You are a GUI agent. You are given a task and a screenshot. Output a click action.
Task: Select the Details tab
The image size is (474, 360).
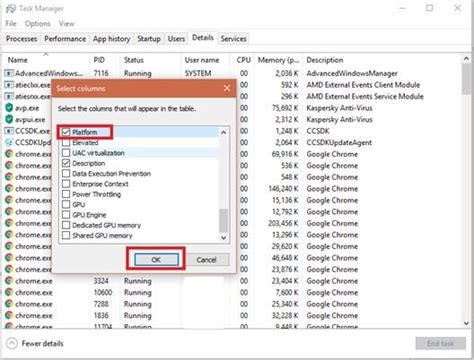click(x=203, y=38)
